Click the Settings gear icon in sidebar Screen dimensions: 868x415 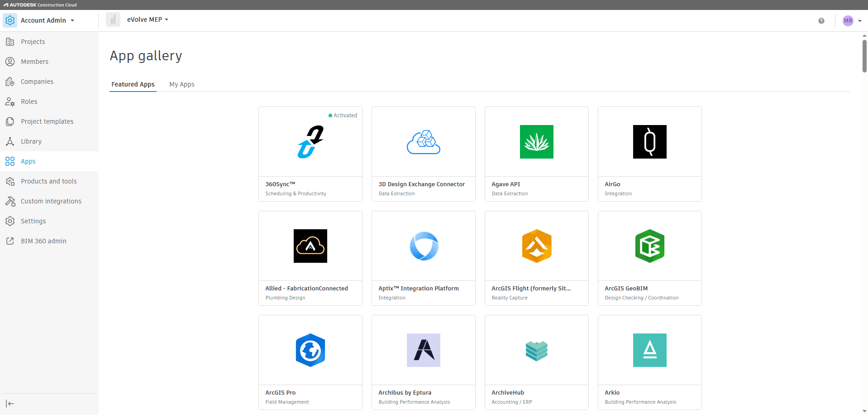click(x=10, y=221)
